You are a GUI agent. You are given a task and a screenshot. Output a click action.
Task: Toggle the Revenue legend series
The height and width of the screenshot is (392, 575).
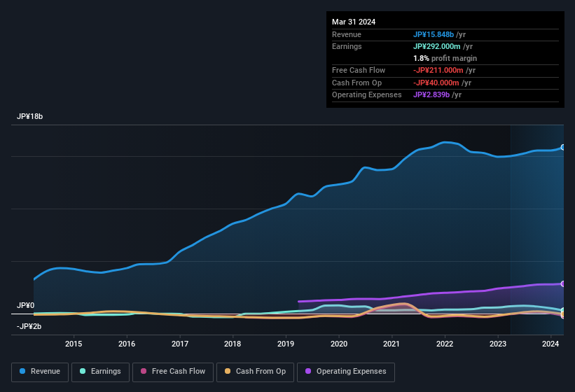(40, 372)
